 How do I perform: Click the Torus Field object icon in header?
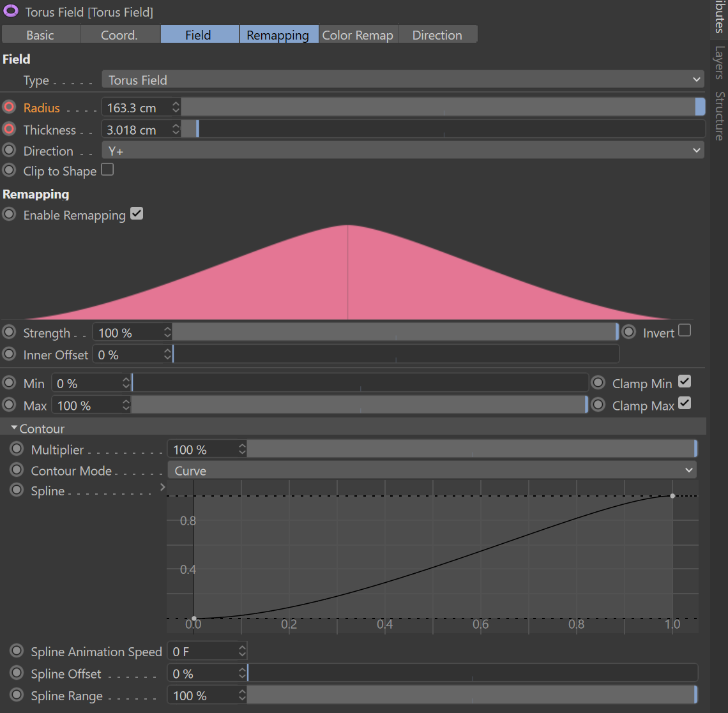tap(11, 11)
